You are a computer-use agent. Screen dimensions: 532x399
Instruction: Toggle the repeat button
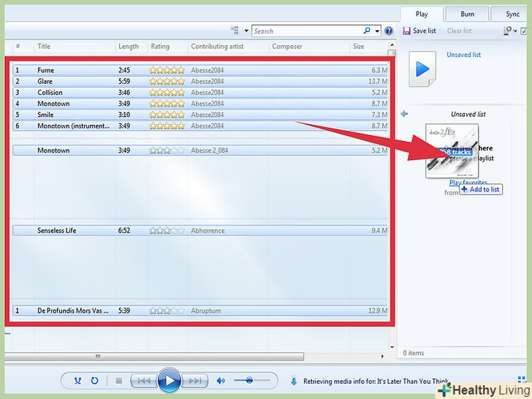point(94,381)
